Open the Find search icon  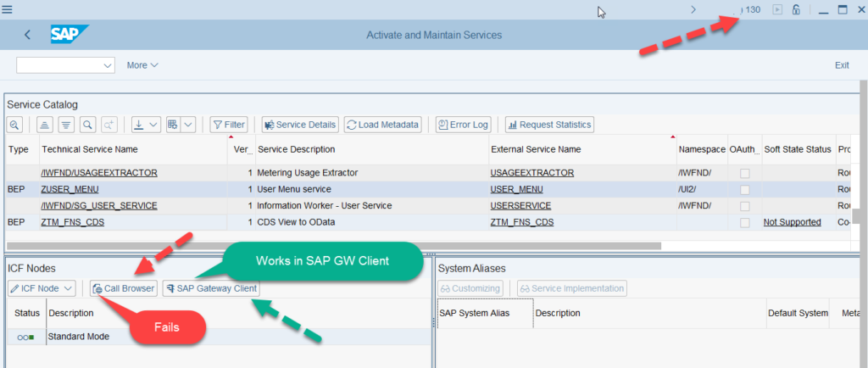[87, 125]
